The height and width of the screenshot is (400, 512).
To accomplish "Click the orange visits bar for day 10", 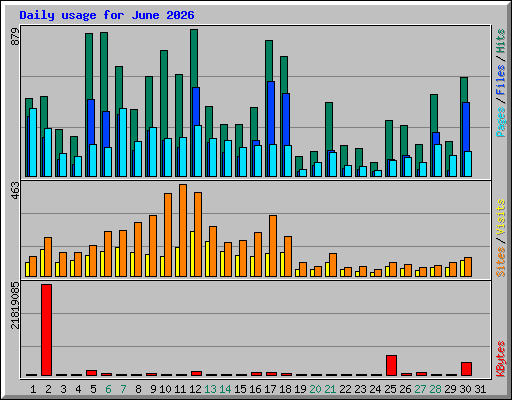I will click(x=168, y=235).
